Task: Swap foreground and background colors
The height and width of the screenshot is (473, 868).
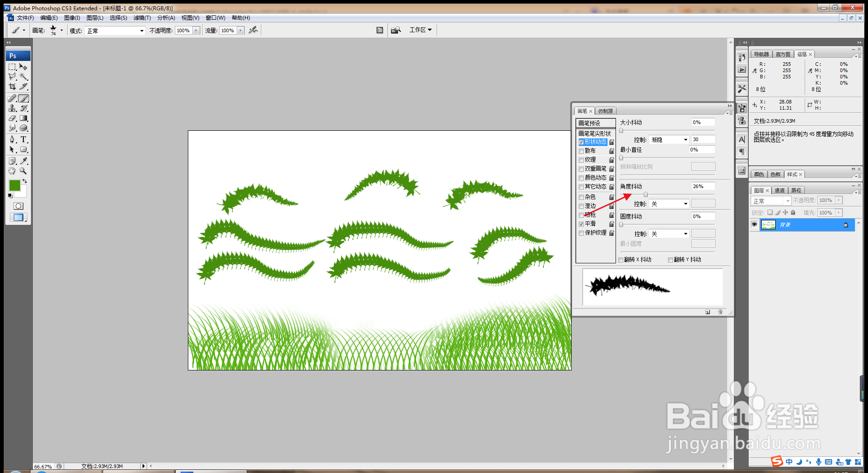Action: pos(25,181)
